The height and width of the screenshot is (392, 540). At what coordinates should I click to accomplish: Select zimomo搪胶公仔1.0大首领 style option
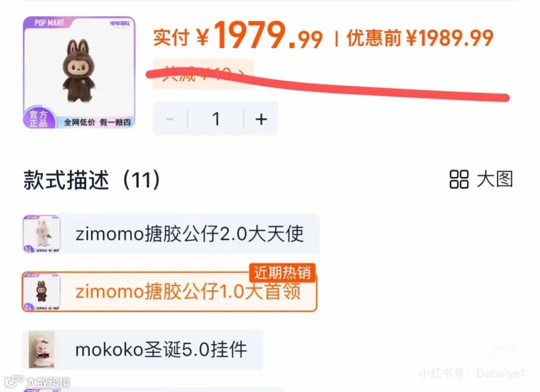coord(169,292)
